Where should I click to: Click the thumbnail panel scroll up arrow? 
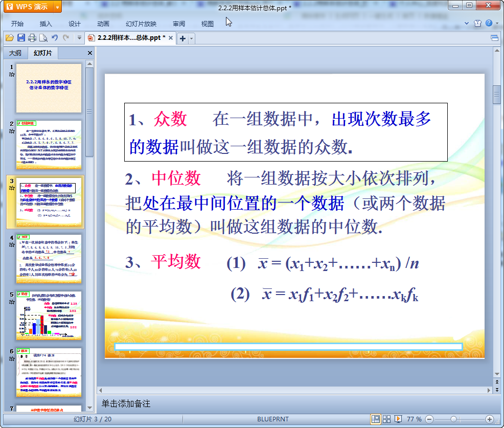point(89,64)
